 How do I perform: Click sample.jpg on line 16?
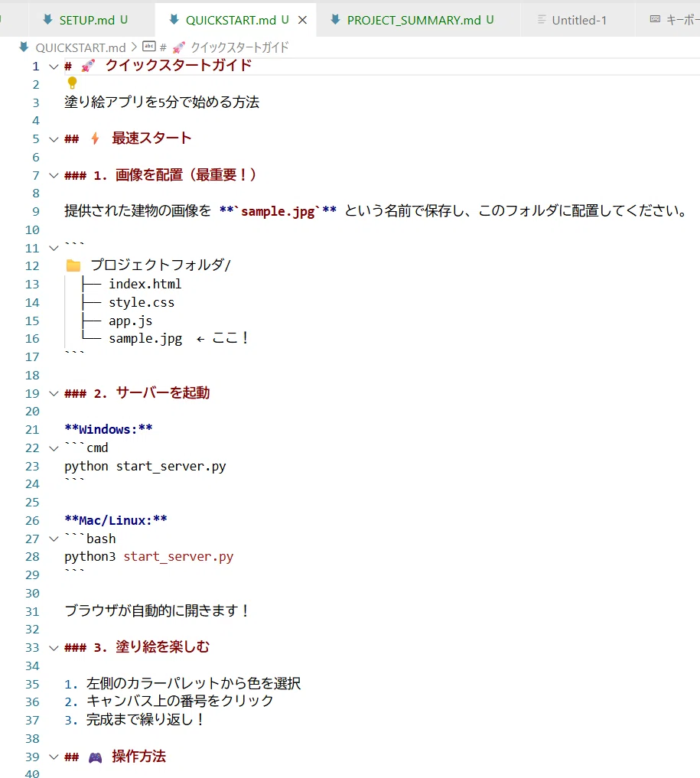[145, 339]
